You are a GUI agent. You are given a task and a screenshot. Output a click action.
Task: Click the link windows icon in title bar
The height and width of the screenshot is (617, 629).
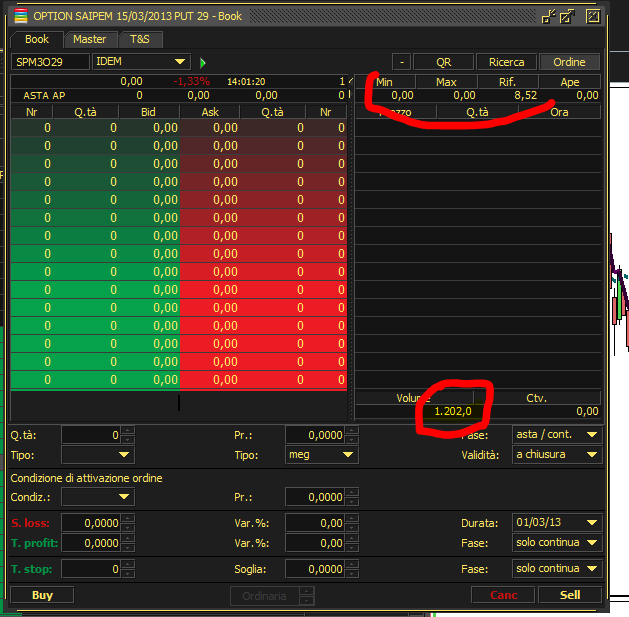548,16
